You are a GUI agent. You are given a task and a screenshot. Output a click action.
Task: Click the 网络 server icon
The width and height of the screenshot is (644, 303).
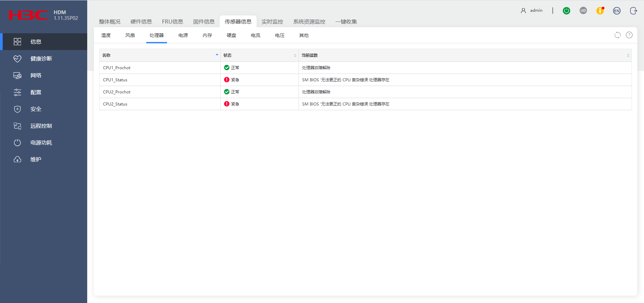[x=17, y=75]
